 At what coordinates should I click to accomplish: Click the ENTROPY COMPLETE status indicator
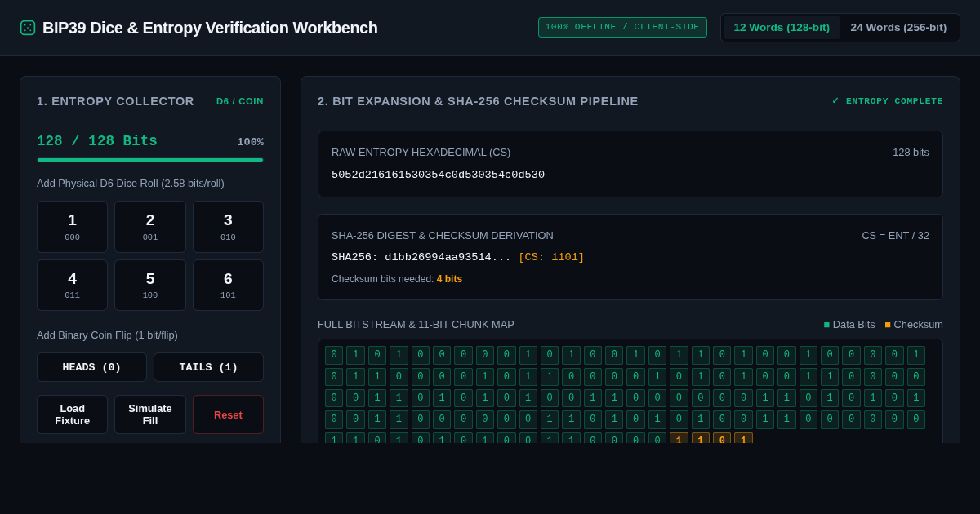click(887, 101)
